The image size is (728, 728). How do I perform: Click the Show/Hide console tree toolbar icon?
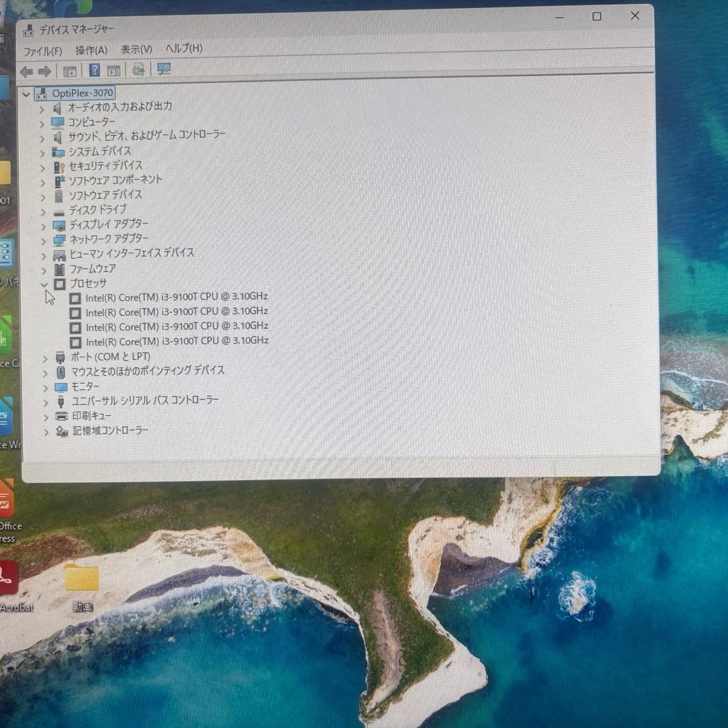click(69, 71)
